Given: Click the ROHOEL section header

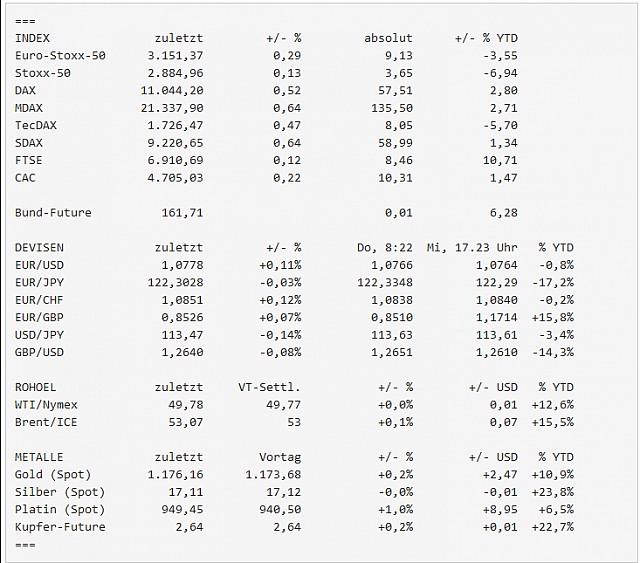Looking at the screenshot, I should tap(36, 387).
